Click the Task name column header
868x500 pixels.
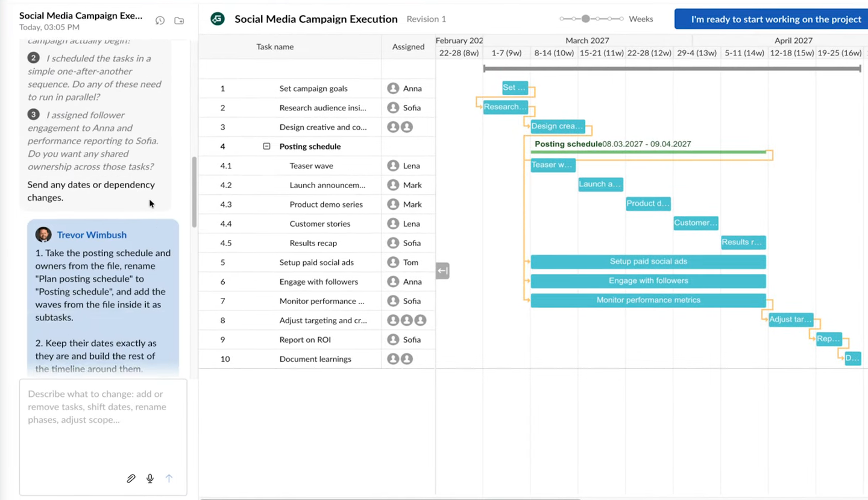pyautogui.click(x=275, y=46)
